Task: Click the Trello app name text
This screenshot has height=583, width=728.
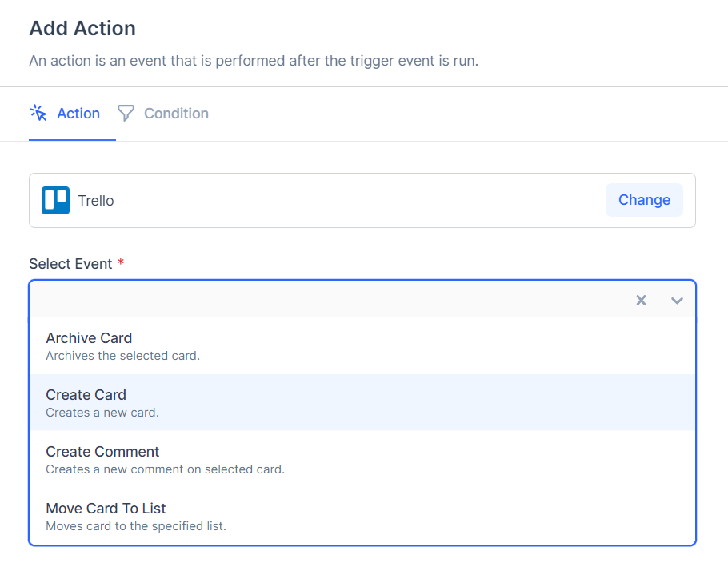Action: tap(96, 201)
